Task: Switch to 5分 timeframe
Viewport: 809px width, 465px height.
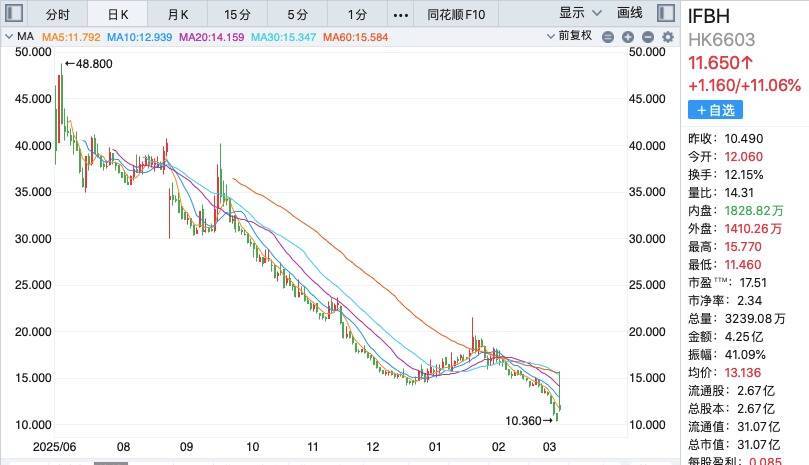Action: coord(298,15)
